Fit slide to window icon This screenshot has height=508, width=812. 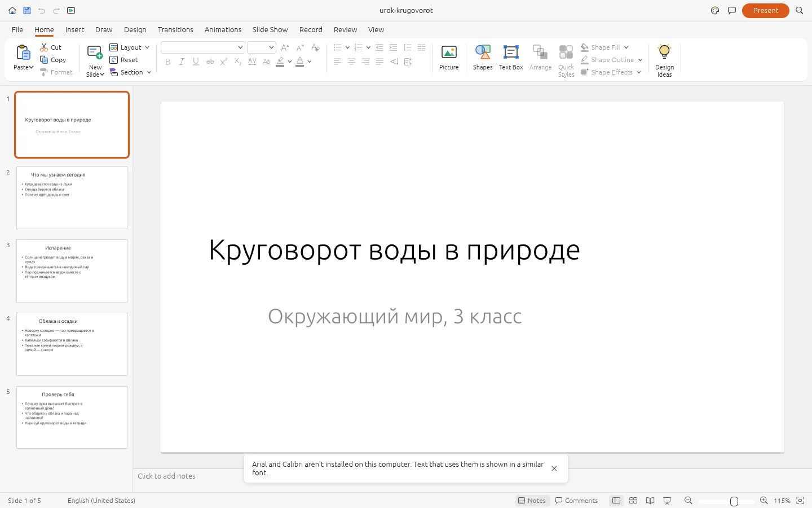coord(800,501)
